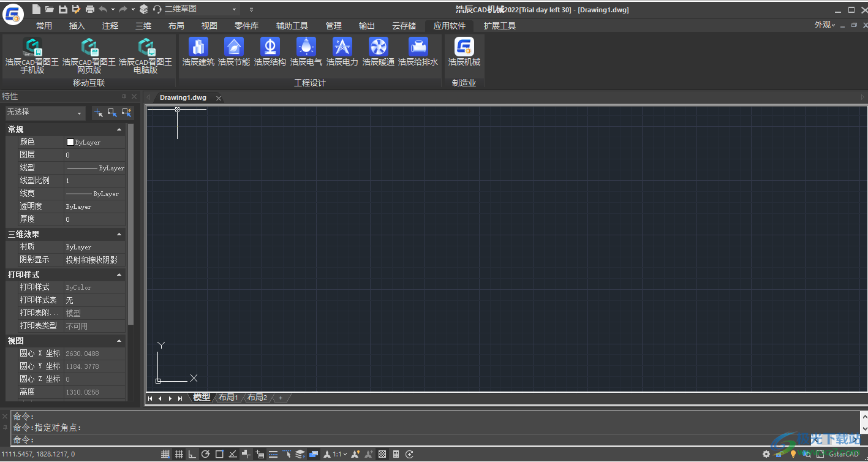Toggle object snap tracking in status bar
Image resolution: width=868 pixels, height=462 pixels.
pos(233,454)
